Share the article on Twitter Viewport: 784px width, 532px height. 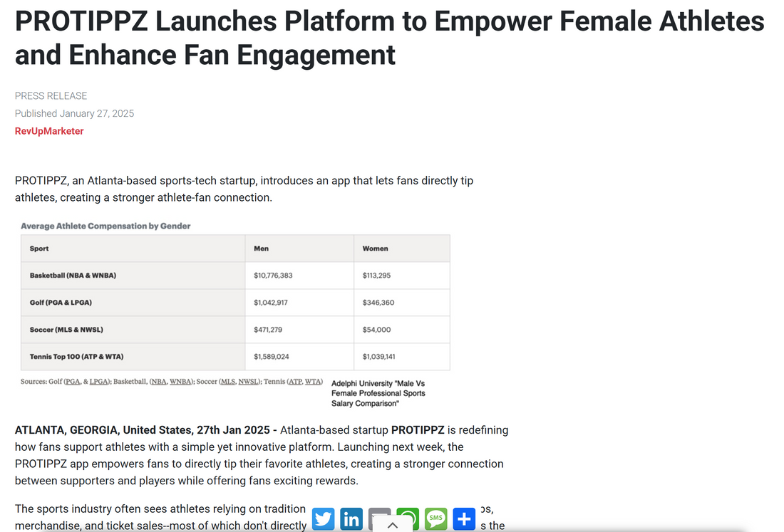point(323,519)
